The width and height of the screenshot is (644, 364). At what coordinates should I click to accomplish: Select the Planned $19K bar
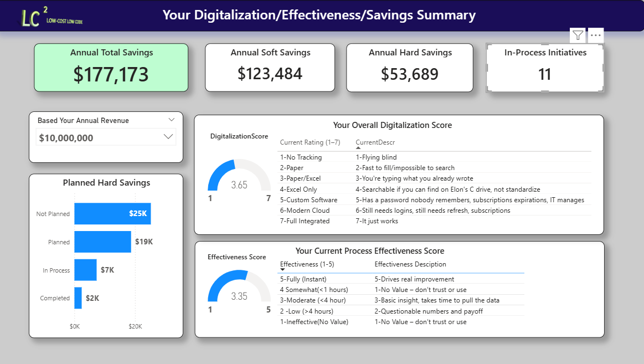(x=104, y=242)
